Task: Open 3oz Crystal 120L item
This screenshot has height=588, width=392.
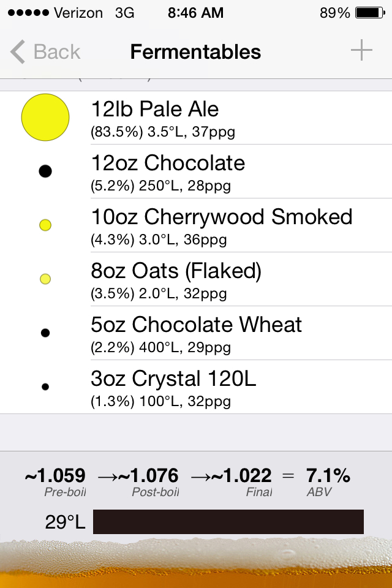Action: pos(196,387)
